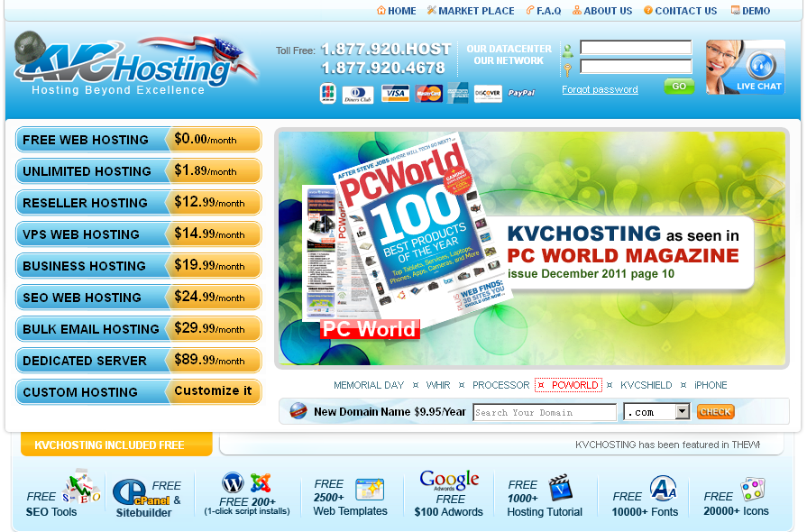This screenshot has width=807, height=532.
Task: Choose the BULK EMAIL HOSTING plan
Action: coord(139,329)
